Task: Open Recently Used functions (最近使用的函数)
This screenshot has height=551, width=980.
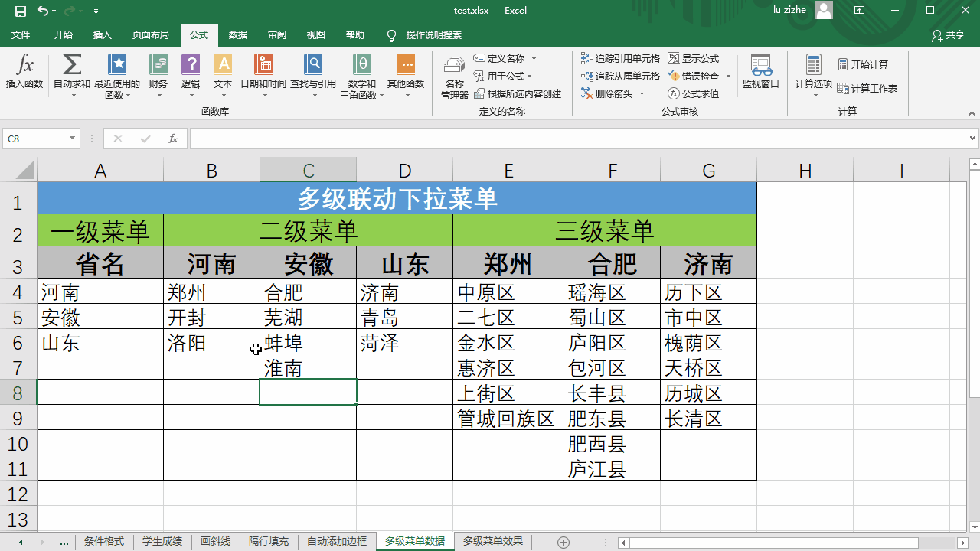Action: click(116, 77)
